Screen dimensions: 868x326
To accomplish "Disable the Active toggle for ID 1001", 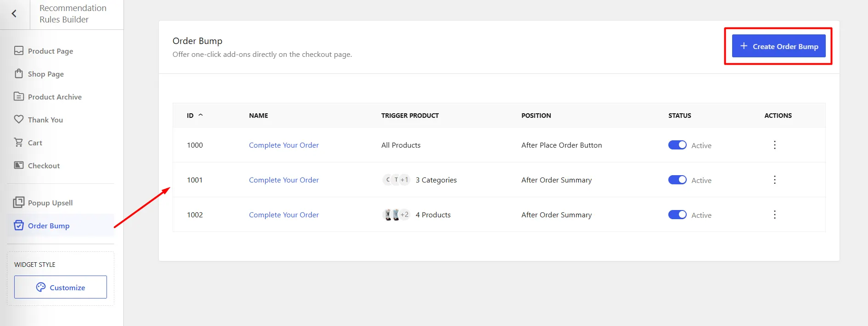I will click(678, 180).
